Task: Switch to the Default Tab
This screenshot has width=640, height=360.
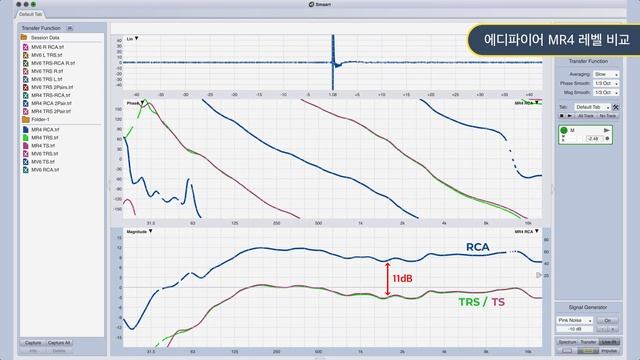Action: (30, 14)
